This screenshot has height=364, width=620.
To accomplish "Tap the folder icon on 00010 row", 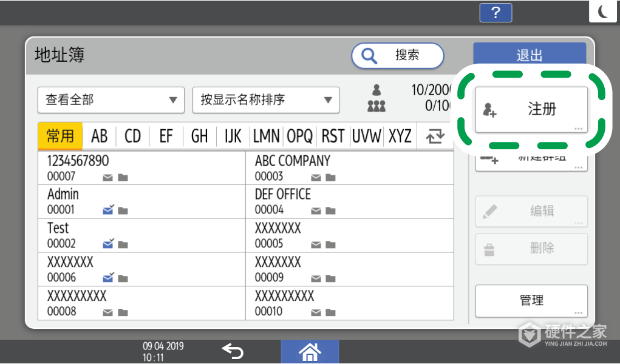I will [330, 312].
